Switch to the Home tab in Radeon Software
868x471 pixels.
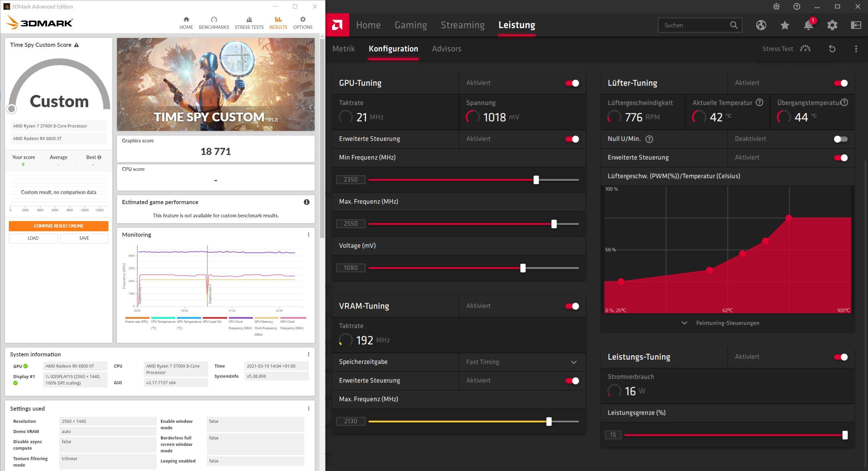(x=368, y=25)
